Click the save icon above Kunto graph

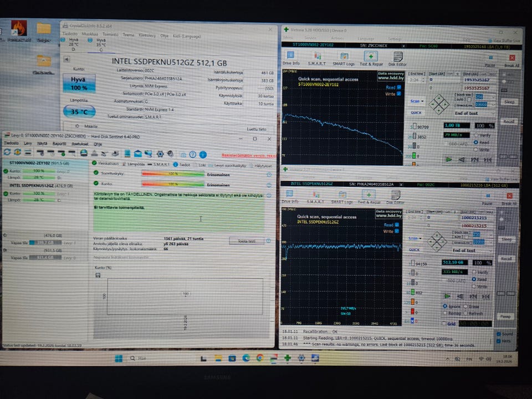98,275
